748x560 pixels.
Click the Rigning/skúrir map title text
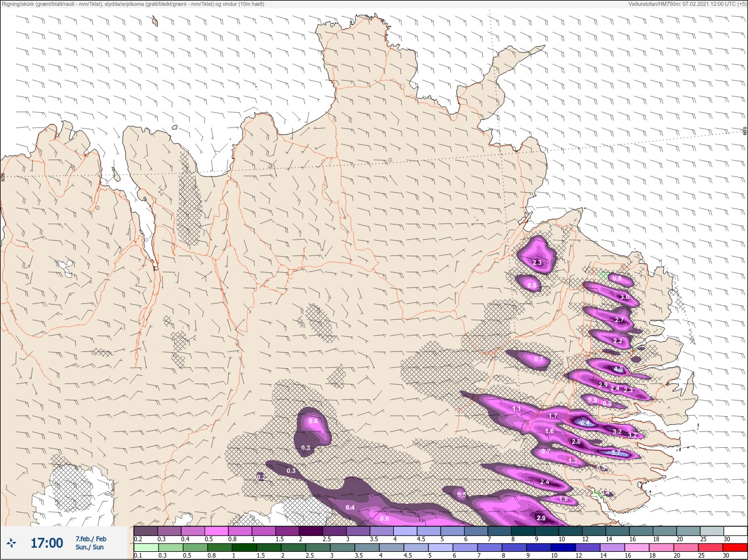tap(133, 4)
